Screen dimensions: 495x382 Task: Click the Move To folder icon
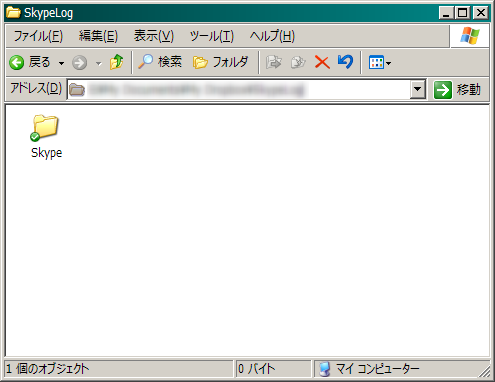273,62
